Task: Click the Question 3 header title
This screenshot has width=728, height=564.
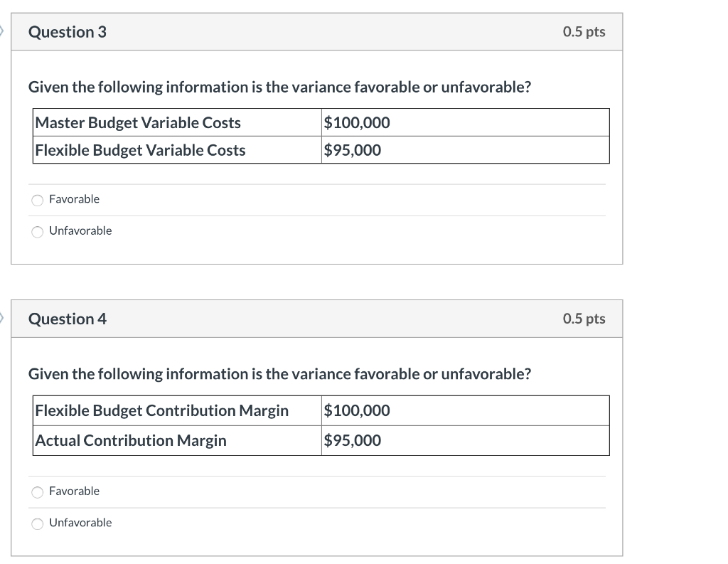Action: 68,31
